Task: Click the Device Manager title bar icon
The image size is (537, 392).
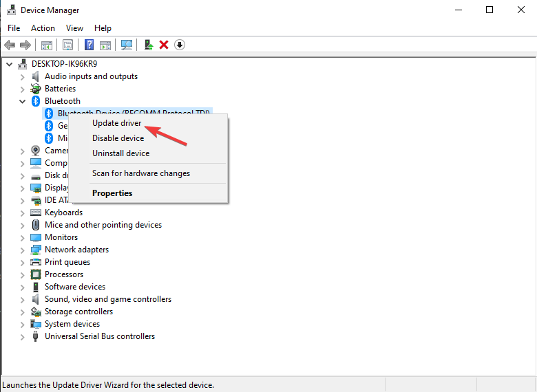Action: coord(11,10)
